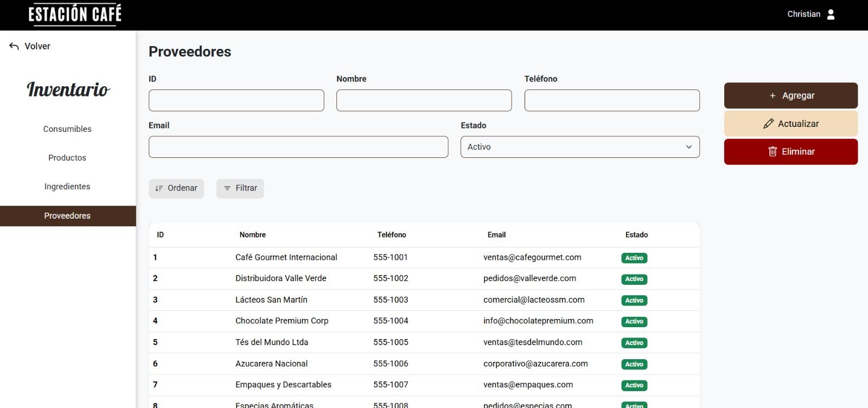Click the user profile icon beside Christian
Viewport: 868px width, 408px height.
pyautogui.click(x=831, y=14)
